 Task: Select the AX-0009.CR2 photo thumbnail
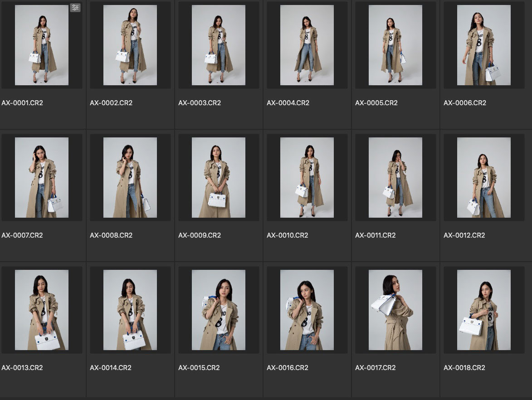(x=219, y=178)
